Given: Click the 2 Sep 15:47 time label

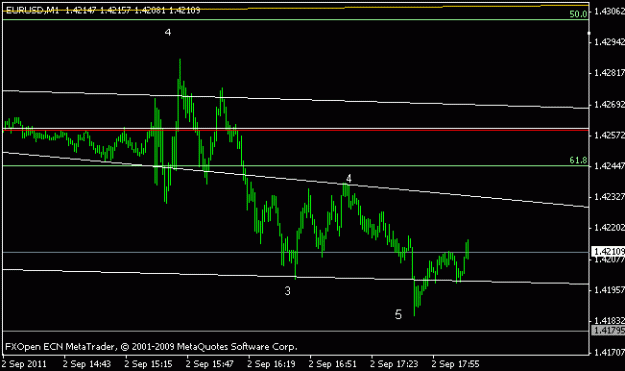Looking at the screenshot, I should pyautogui.click(x=210, y=364).
